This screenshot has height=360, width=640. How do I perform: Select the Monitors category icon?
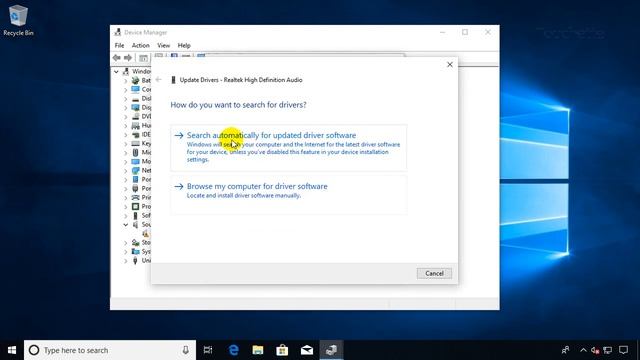point(135,161)
